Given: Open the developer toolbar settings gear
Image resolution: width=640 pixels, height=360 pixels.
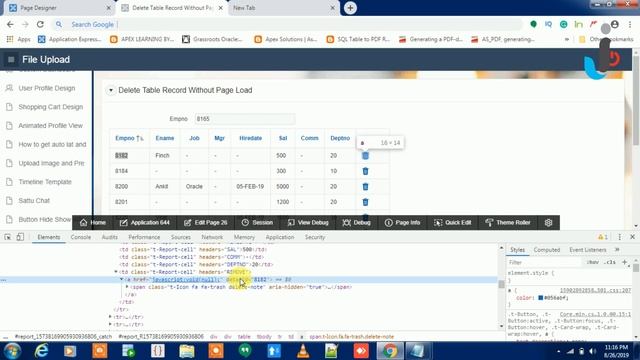Looking at the screenshot, I should pos(549,222).
